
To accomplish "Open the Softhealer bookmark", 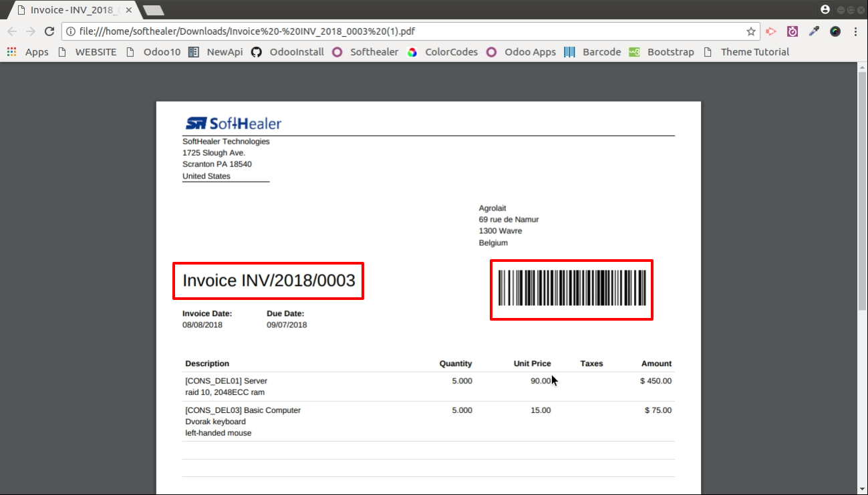I will click(366, 52).
